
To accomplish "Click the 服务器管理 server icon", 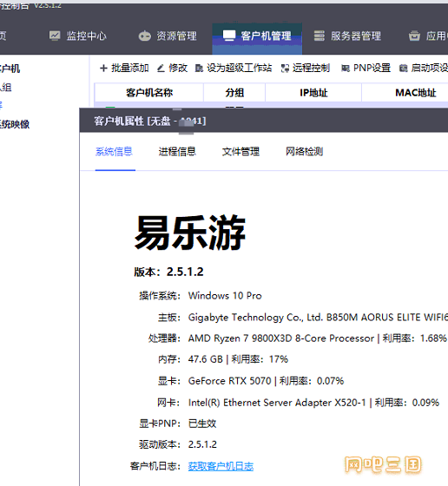I will tap(319, 36).
